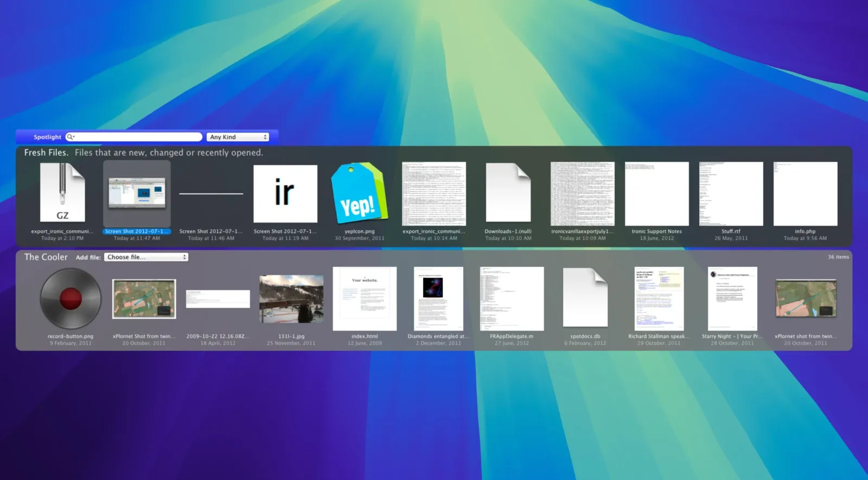Click the Spotlight magnifying glass icon
Screen dimensions: 868x480
(71, 137)
